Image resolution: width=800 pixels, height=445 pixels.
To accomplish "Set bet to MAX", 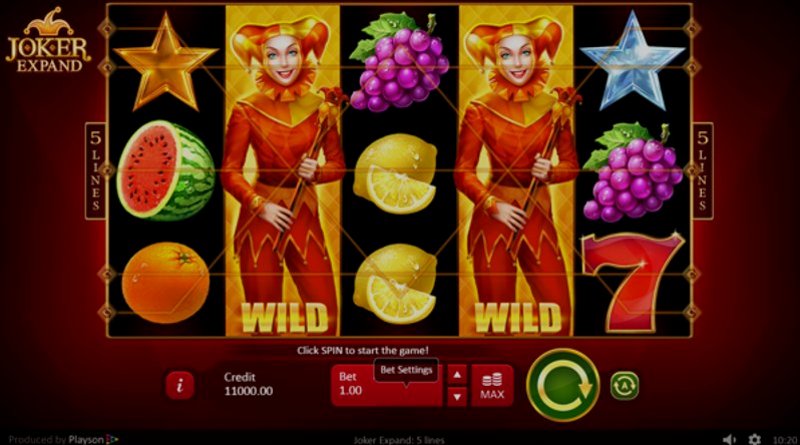I will tap(492, 386).
